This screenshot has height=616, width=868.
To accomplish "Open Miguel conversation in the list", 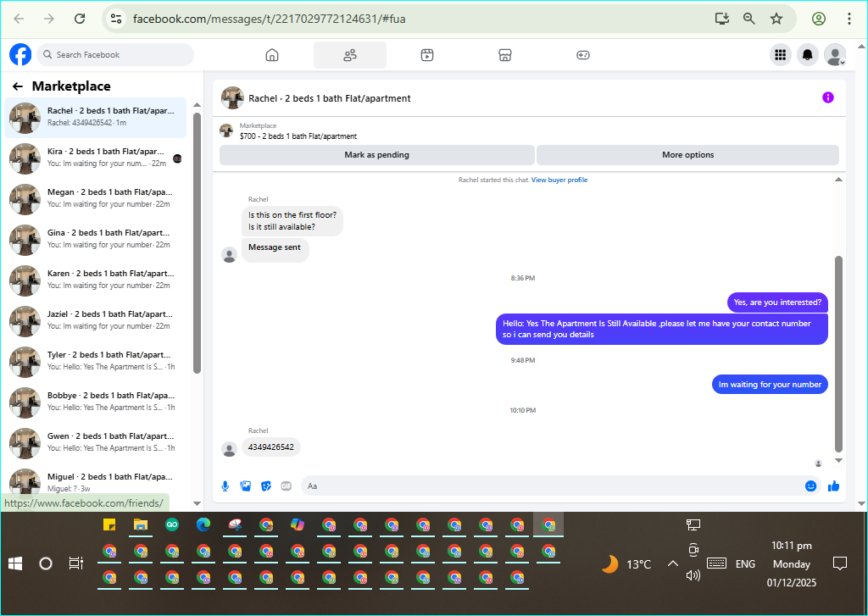I will [x=95, y=481].
